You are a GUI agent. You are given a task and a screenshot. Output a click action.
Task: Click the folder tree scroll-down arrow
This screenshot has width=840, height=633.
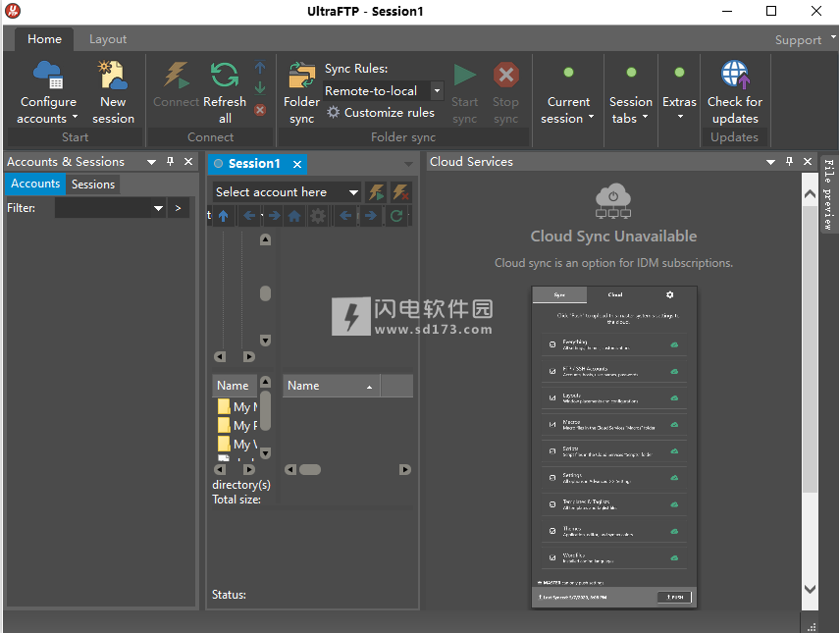pyautogui.click(x=265, y=341)
